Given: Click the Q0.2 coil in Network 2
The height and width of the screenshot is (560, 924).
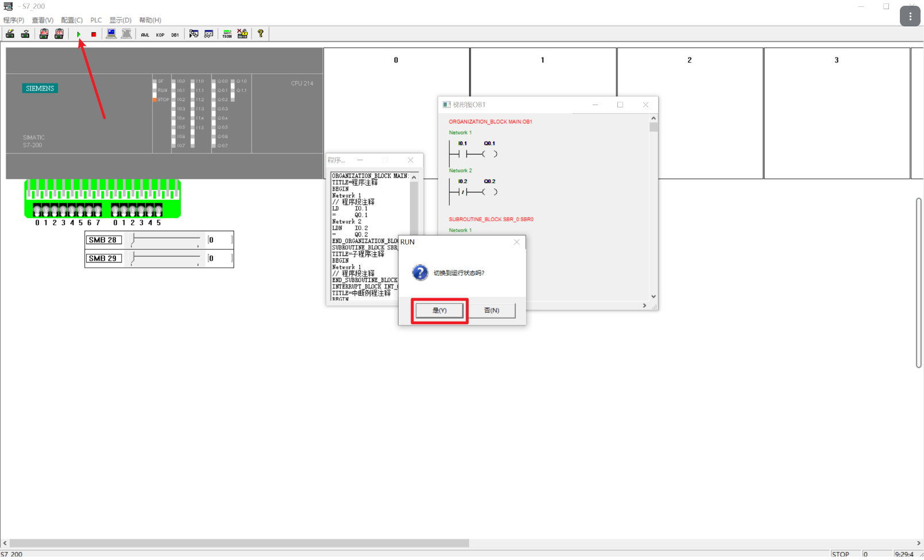Looking at the screenshot, I should pos(489,192).
